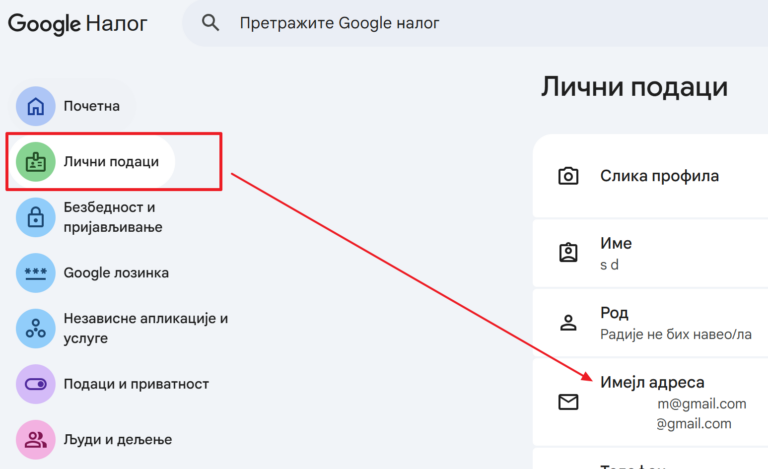The width and height of the screenshot is (768, 469).
Task: Click the envelope icon beside Имејл адреса
Action: (x=568, y=402)
